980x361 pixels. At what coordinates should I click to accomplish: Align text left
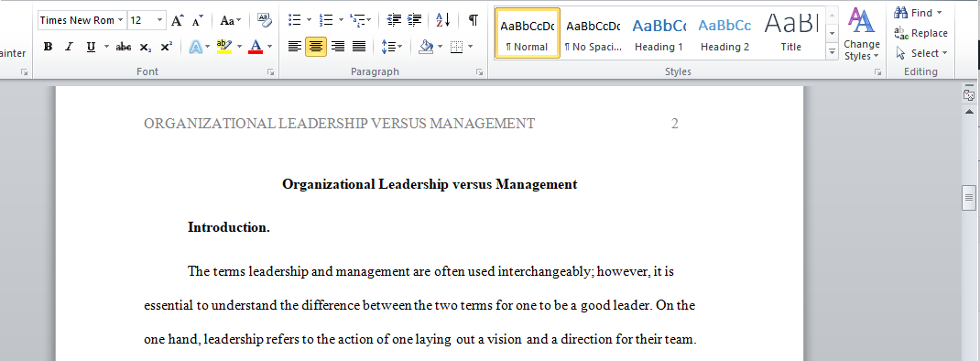pyautogui.click(x=295, y=47)
